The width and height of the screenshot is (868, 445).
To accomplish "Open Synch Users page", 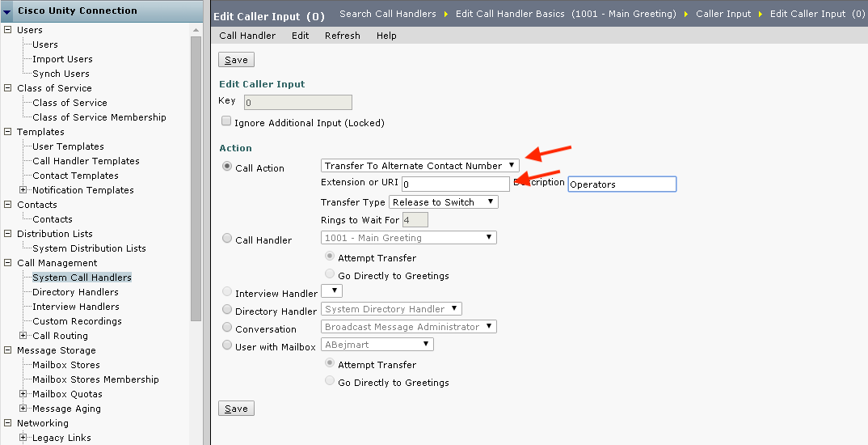I will pos(61,73).
